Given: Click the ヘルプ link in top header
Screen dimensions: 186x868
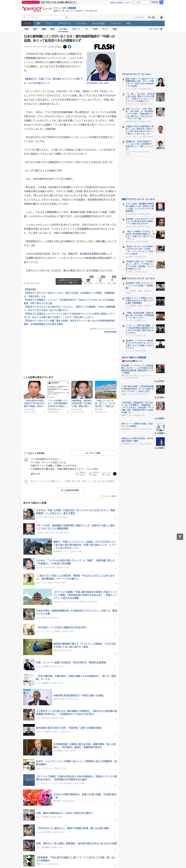Looking at the screenshot, I should coord(127,2).
